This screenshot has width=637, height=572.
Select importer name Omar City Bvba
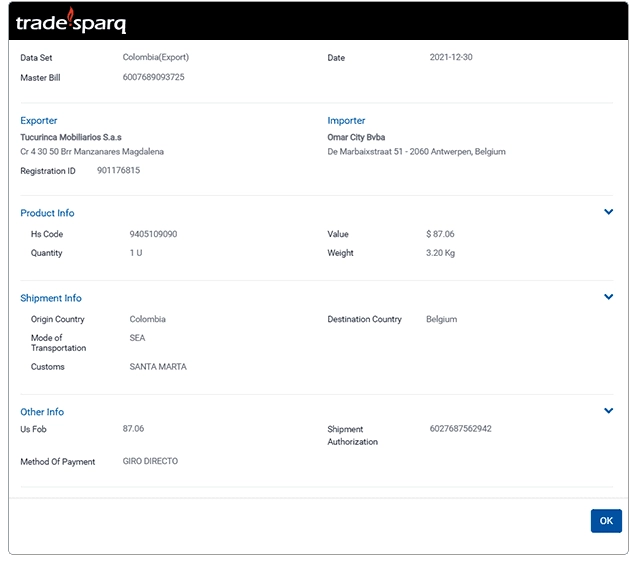point(356,137)
